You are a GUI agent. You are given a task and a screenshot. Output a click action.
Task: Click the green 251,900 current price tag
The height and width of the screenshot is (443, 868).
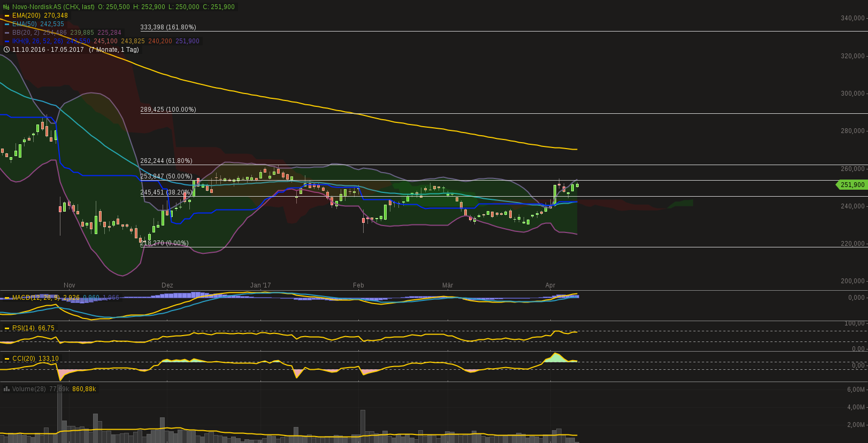(851, 185)
